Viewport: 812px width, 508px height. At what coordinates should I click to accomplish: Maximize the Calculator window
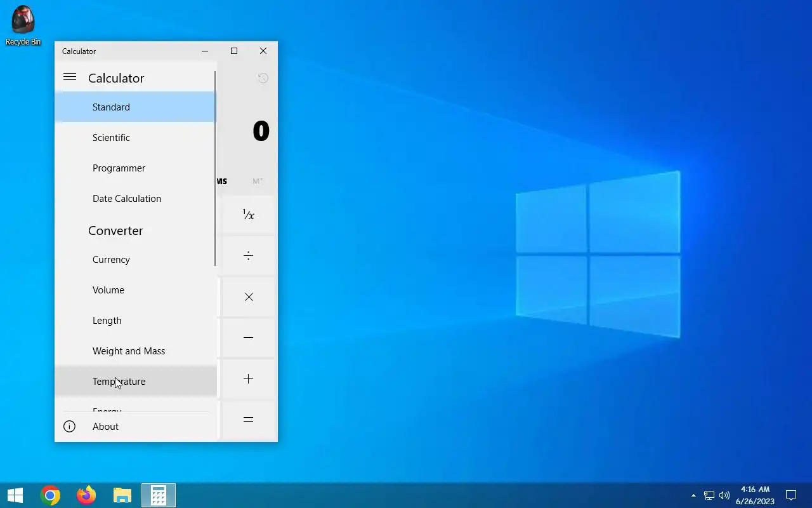[234, 51]
